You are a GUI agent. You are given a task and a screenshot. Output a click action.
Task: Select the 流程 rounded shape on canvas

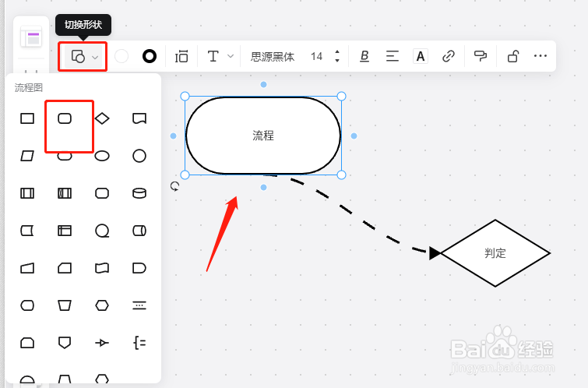(x=263, y=136)
